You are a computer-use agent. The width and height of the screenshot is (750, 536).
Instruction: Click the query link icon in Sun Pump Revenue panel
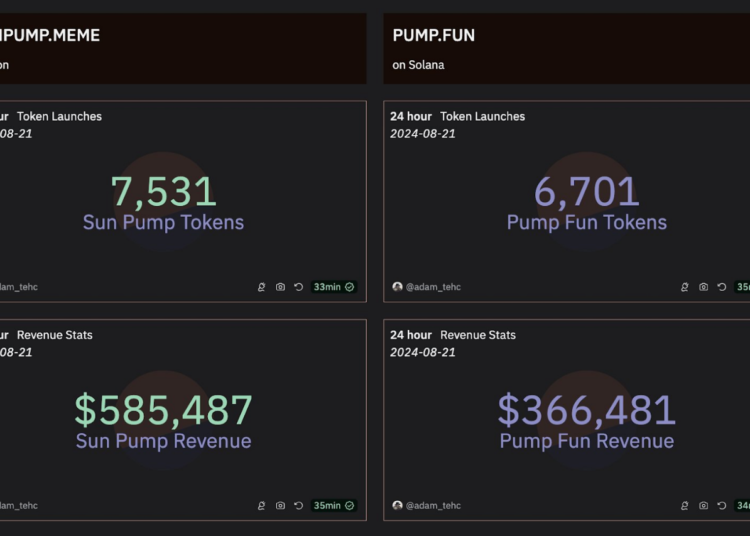click(262, 505)
